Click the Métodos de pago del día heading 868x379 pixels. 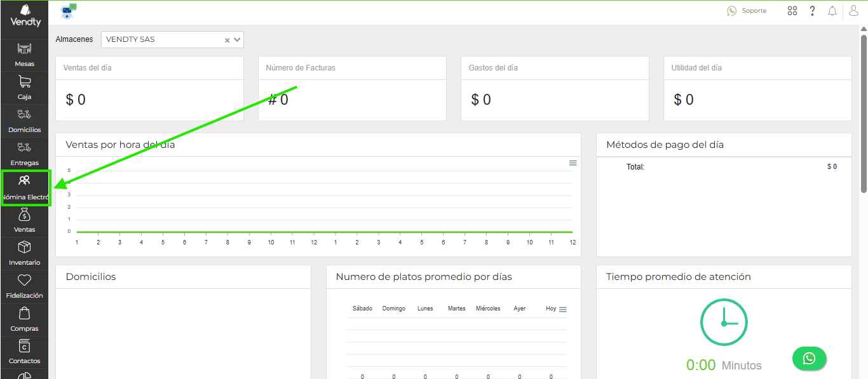[x=665, y=145]
